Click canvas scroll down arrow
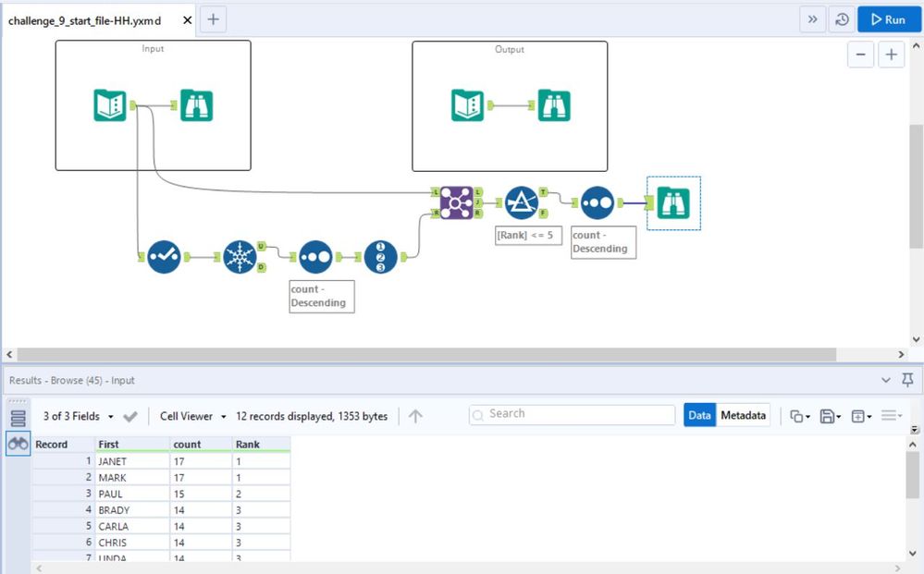Viewport: 924px width, 574px height. click(x=917, y=339)
